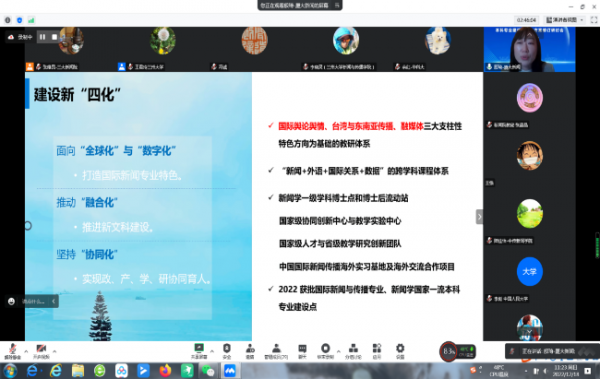600x379 pixels.
Task: Click the screen-viewing banner at top
Action: 300,5
